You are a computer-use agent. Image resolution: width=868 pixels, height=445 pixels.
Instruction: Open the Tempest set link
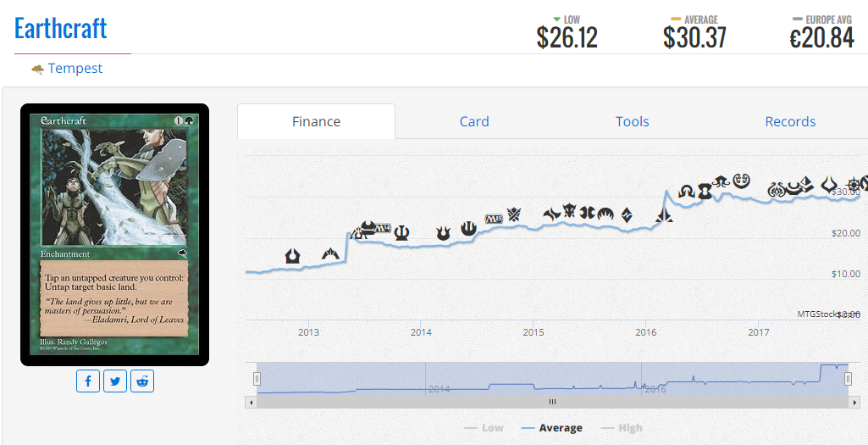(75, 69)
